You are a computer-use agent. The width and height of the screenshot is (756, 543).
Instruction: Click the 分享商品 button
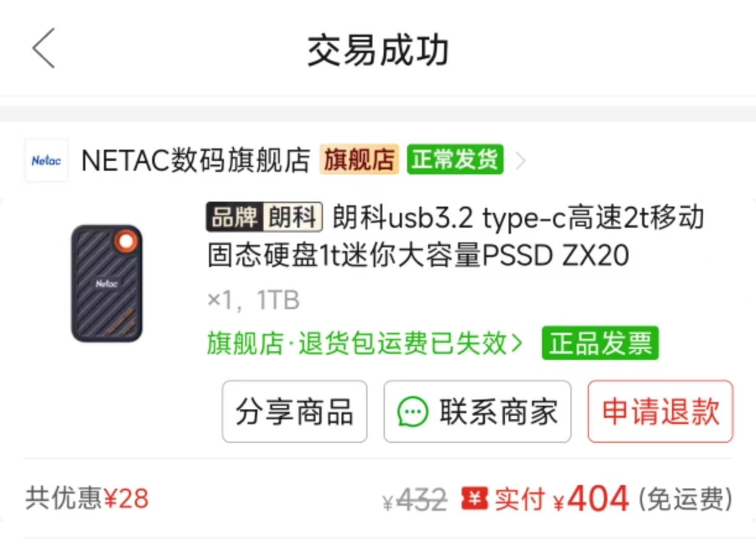[x=294, y=412]
